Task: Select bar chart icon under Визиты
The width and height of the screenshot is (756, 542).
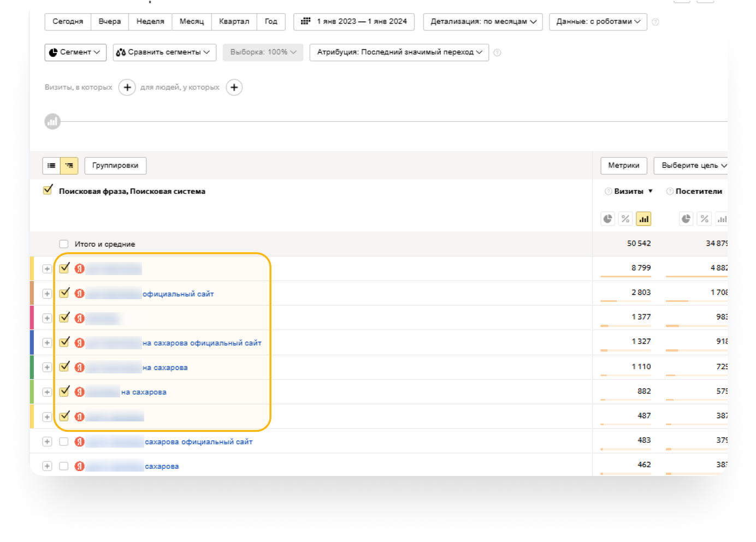Action: (643, 219)
